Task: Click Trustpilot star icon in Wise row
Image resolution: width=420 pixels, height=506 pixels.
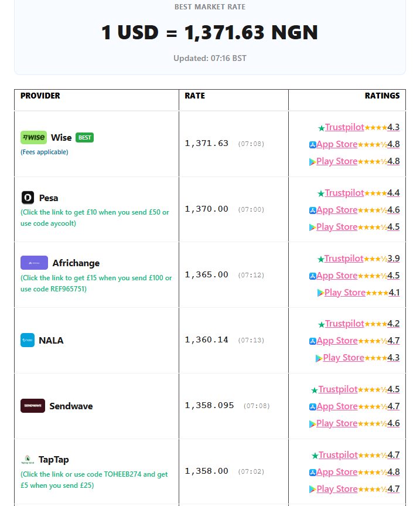Action: pyautogui.click(x=322, y=128)
